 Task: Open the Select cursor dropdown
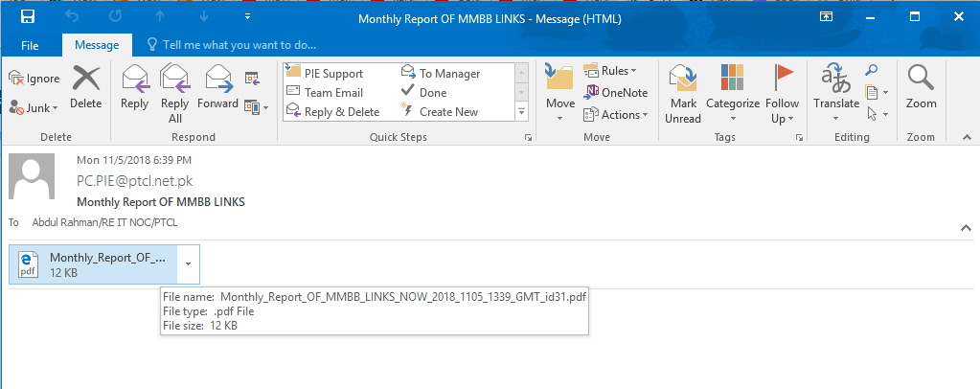(x=877, y=114)
